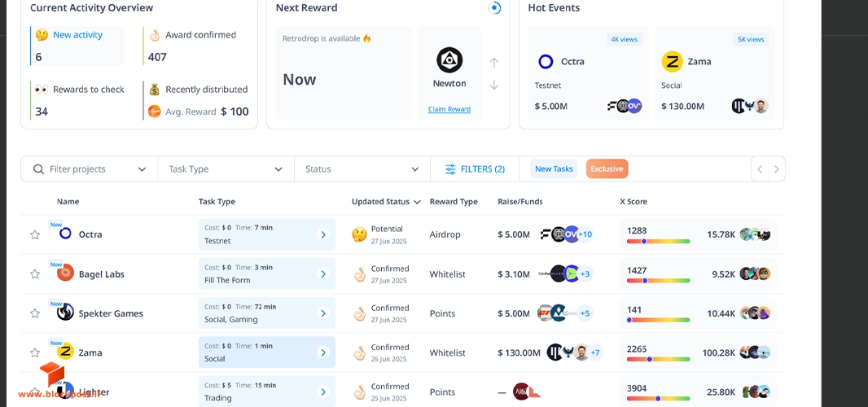Open the Lighter Trading task arrow
The image size is (868, 407).
[x=323, y=392]
